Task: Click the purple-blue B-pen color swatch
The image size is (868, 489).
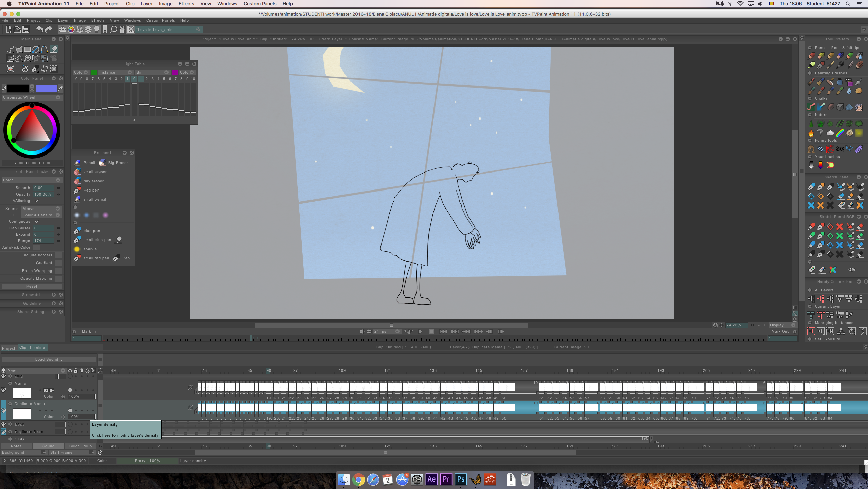Action: tap(46, 89)
